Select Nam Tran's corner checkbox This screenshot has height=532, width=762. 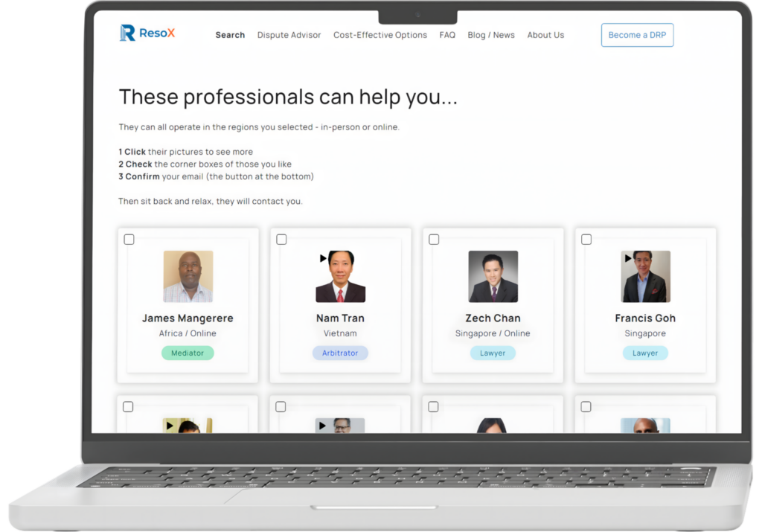(x=281, y=240)
